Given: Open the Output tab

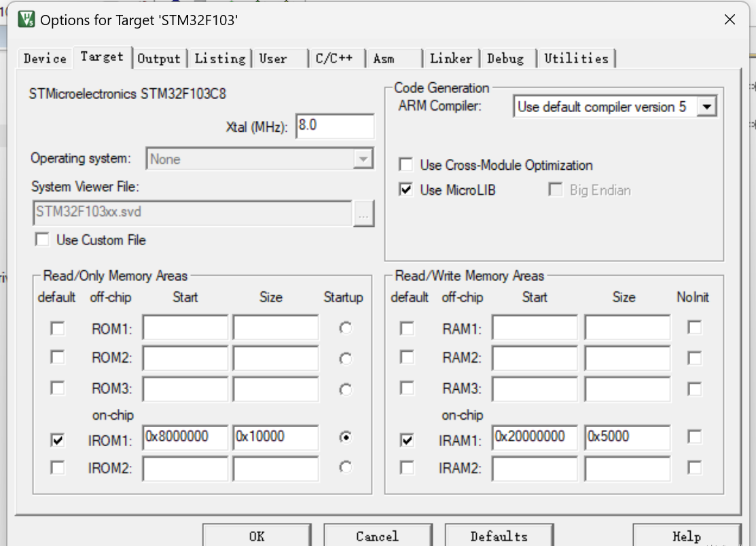Looking at the screenshot, I should click(159, 58).
